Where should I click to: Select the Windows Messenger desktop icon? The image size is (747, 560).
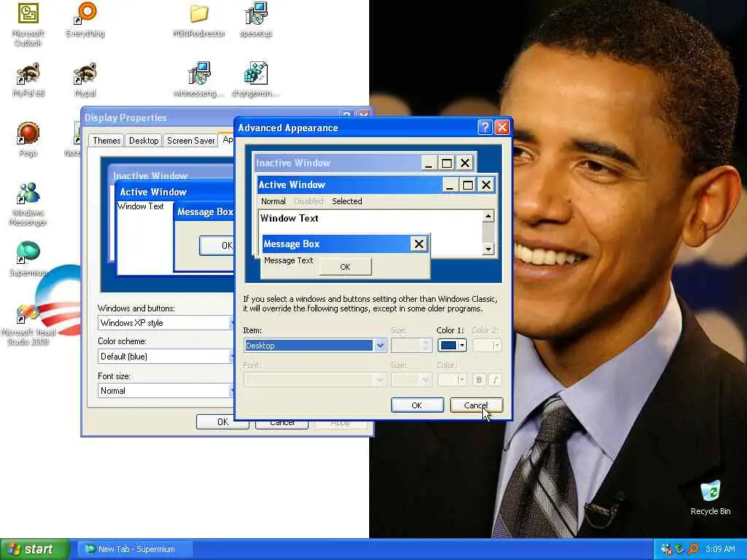28,204
